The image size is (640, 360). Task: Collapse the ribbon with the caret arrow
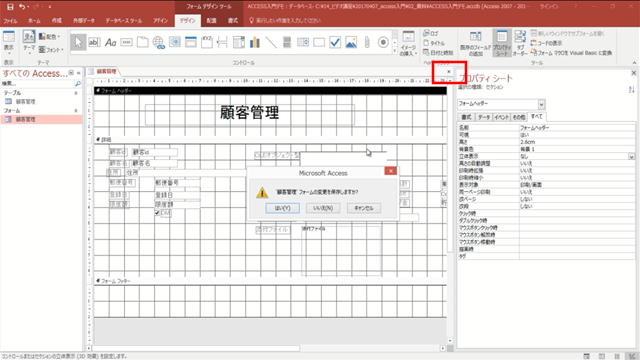(634, 62)
